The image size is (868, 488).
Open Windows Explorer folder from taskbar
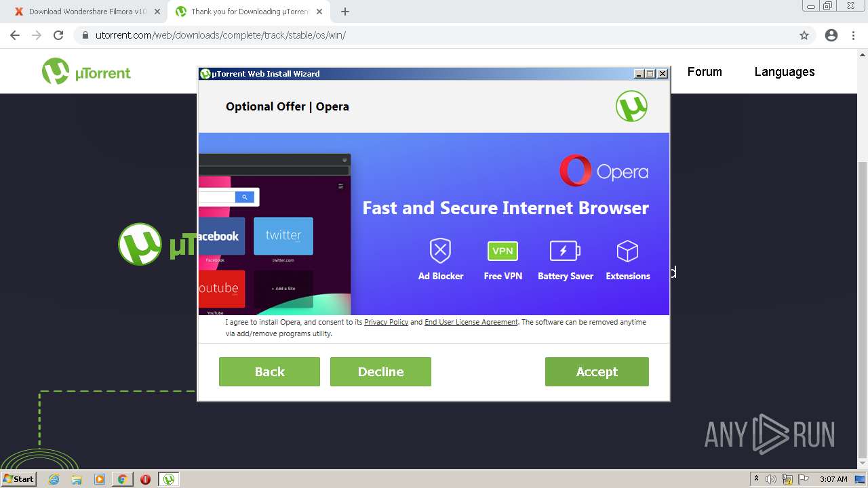(x=77, y=479)
